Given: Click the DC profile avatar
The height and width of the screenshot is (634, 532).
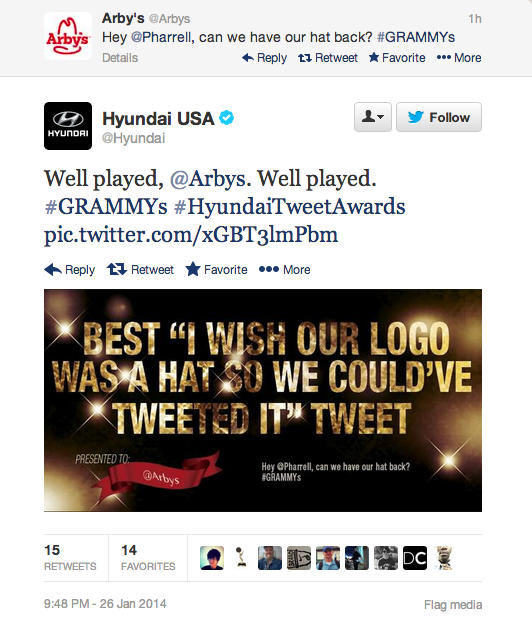Looking at the screenshot, I should point(415,558).
